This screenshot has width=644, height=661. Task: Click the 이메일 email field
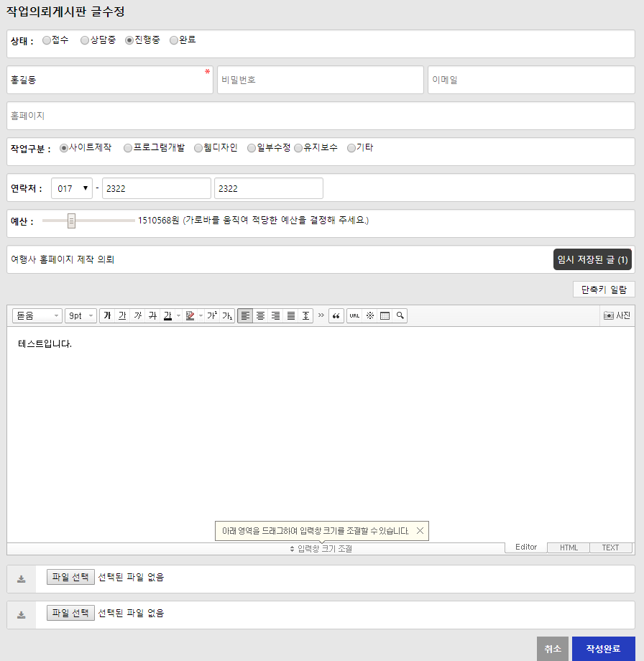pyautogui.click(x=531, y=80)
